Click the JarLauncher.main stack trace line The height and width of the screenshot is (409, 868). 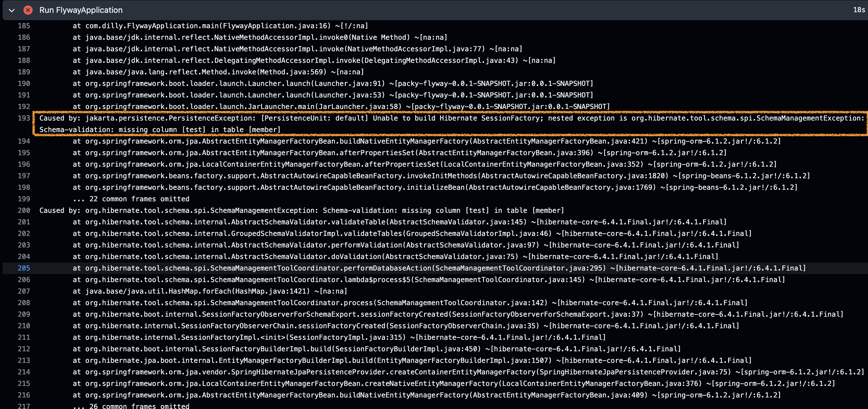click(341, 107)
